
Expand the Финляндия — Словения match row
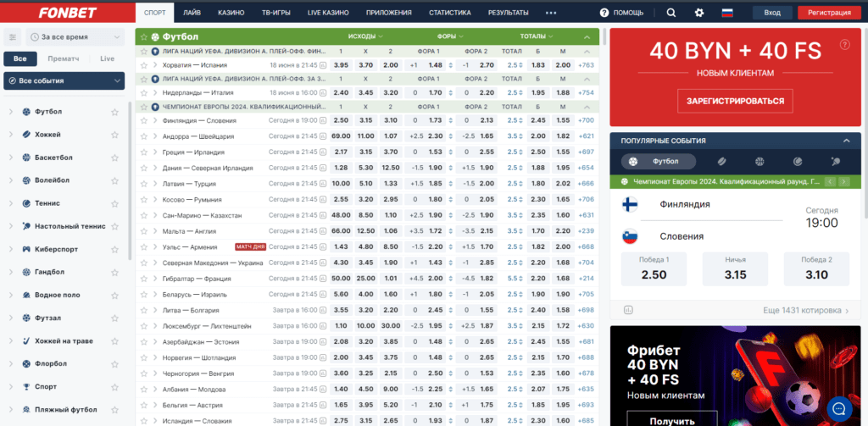coord(156,120)
